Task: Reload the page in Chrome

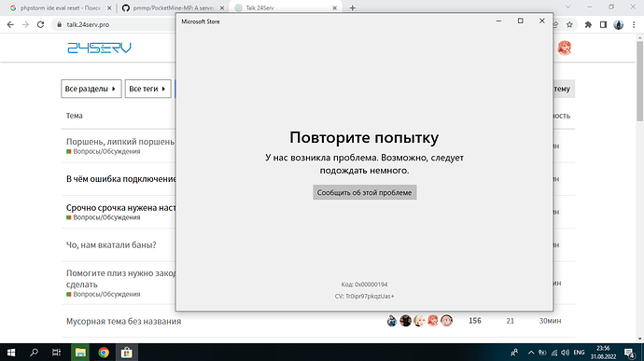Action: point(40,24)
